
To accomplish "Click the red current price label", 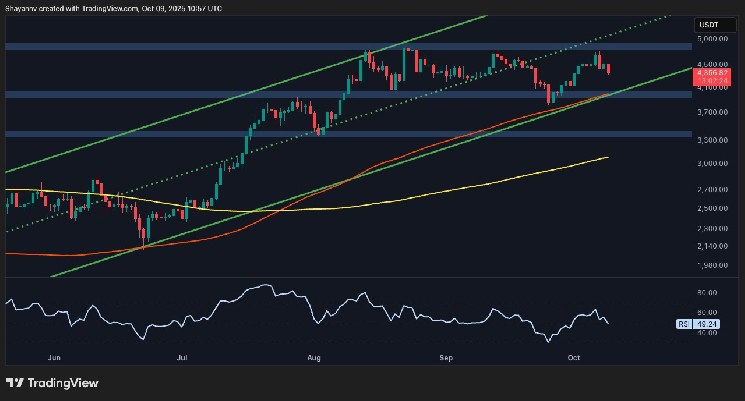I will tap(710, 71).
